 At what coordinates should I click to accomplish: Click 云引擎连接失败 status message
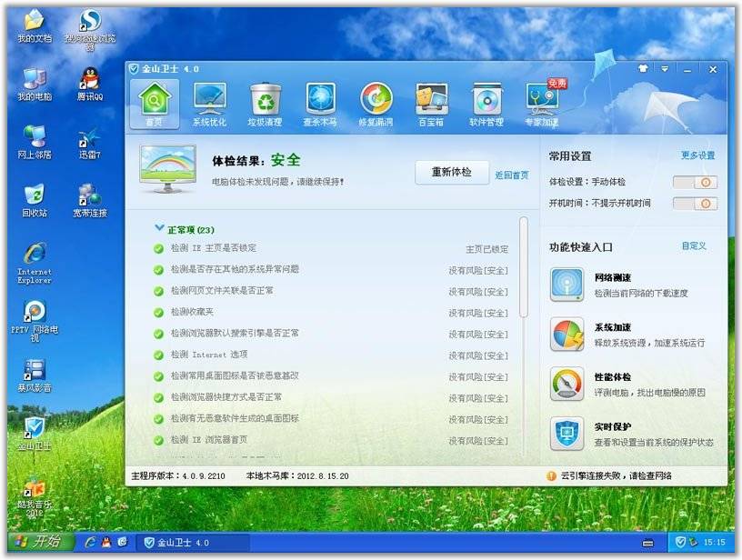click(617, 475)
